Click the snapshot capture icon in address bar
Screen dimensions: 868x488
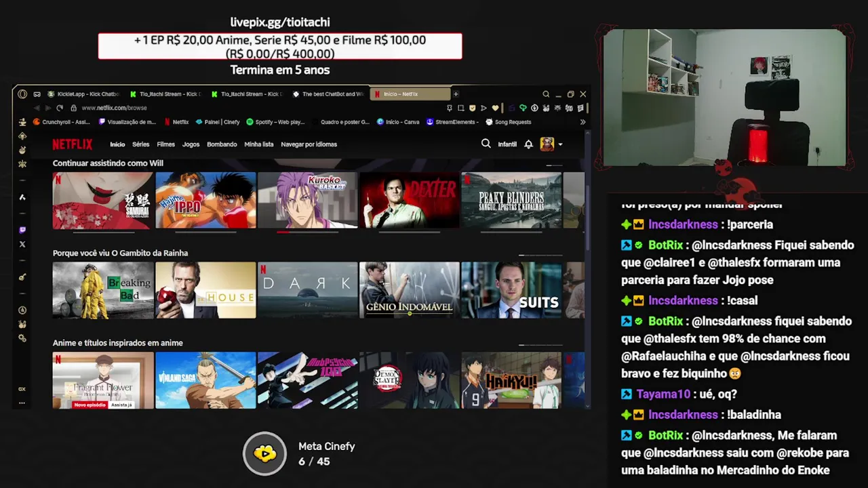[461, 108]
